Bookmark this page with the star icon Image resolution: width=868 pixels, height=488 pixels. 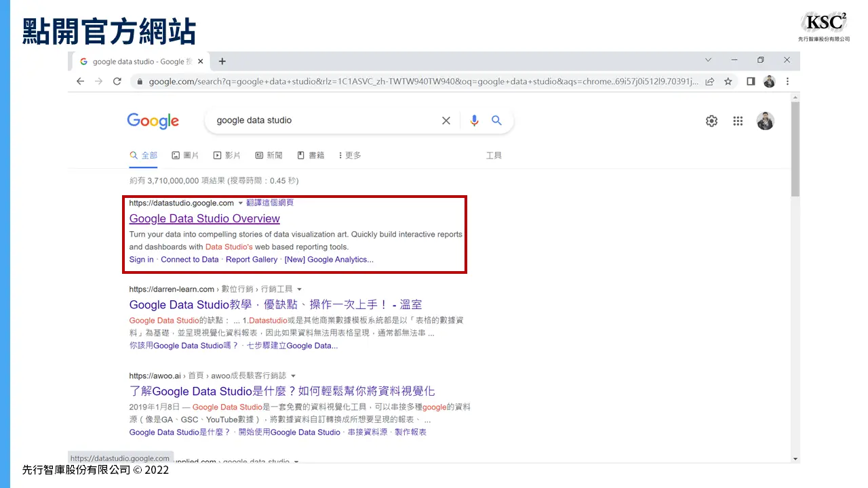click(728, 81)
